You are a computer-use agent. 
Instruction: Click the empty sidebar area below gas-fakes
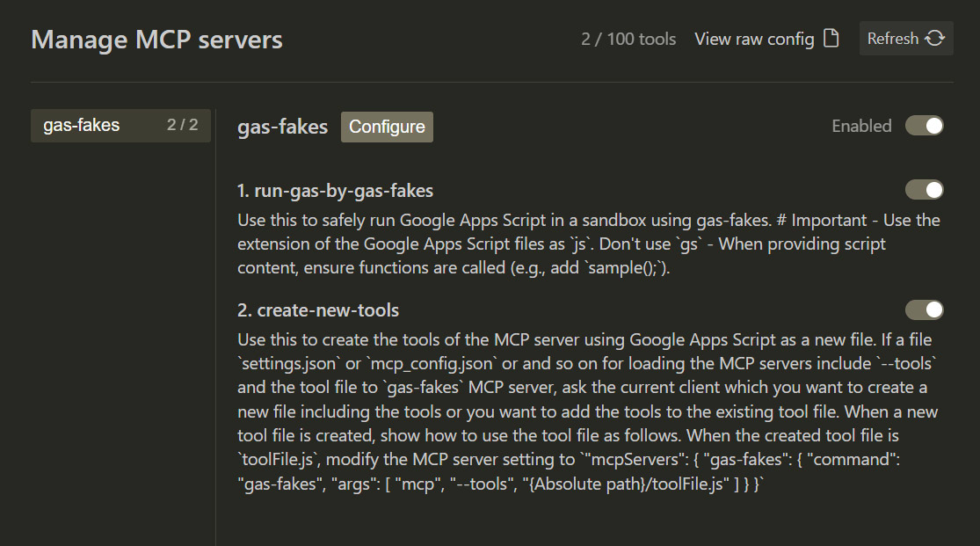point(120,334)
